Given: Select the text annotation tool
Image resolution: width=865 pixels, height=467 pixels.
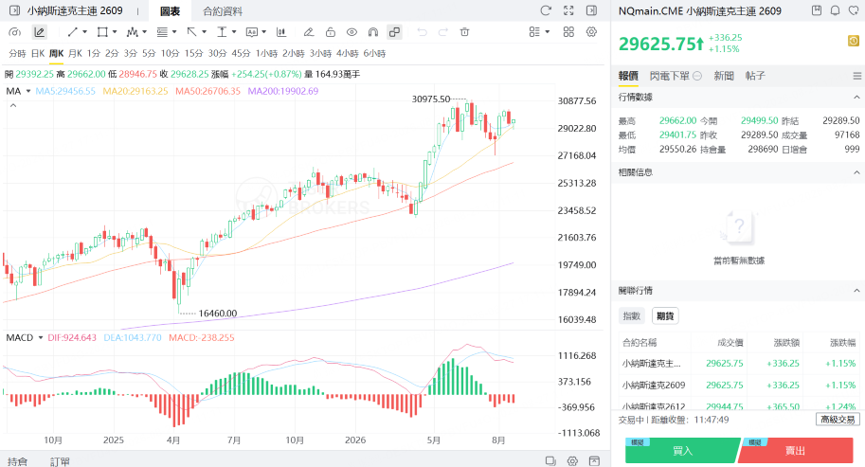Looking at the screenshot, I should (222, 32).
